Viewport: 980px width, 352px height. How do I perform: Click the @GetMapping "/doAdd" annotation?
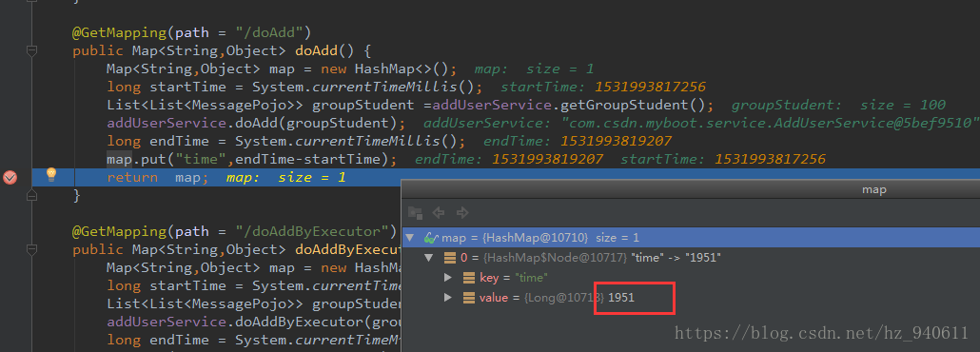pos(191,32)
